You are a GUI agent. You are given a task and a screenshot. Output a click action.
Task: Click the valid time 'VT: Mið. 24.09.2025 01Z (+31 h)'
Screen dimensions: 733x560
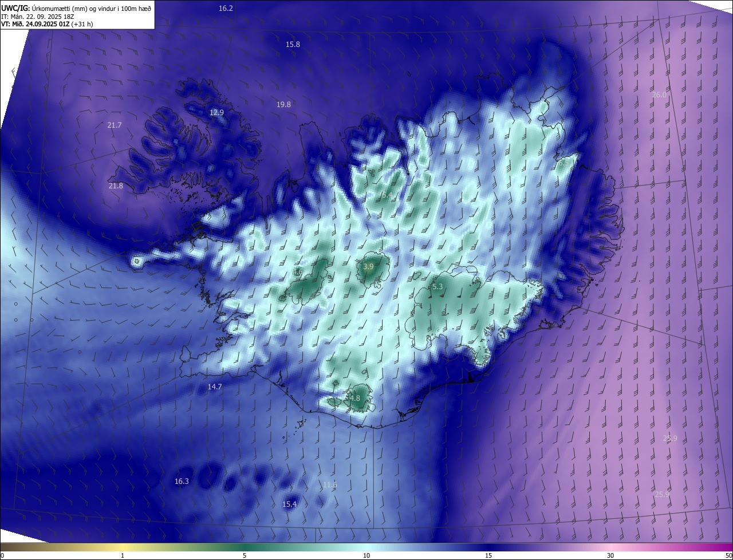coord(48,24)
